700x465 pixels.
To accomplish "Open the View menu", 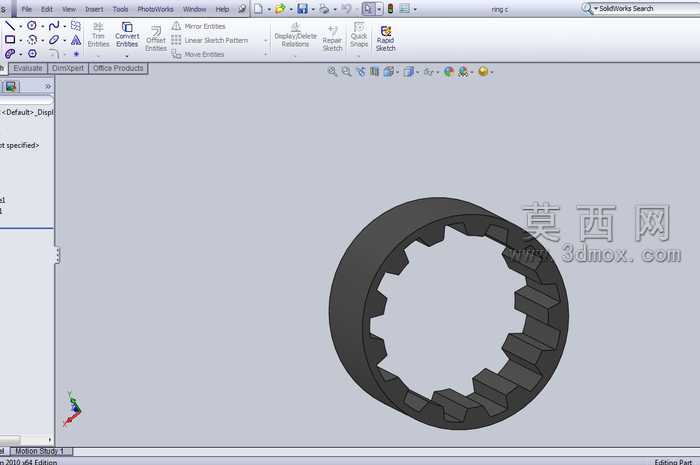I will click(69, 9).
